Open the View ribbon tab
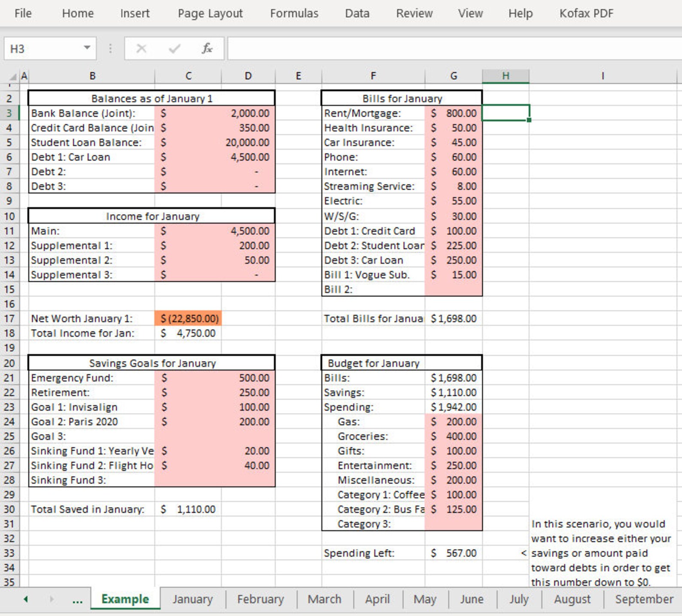 (470, 13)
